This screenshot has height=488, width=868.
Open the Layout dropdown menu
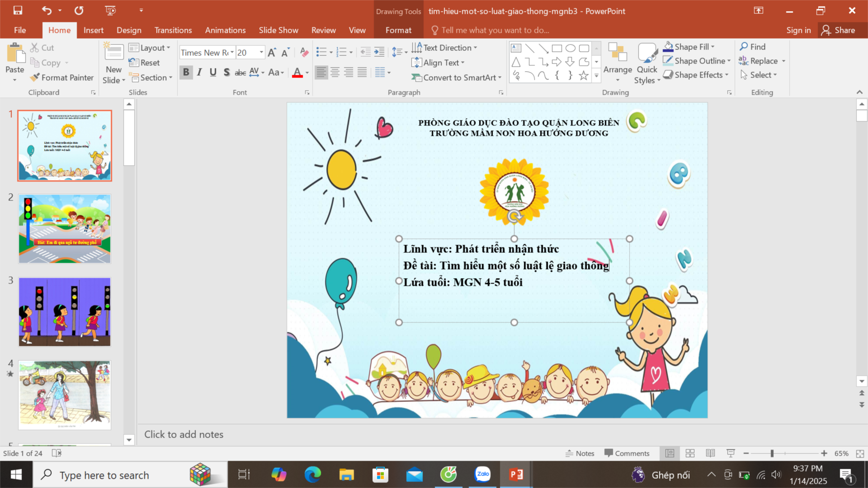[x=149, y=48]
